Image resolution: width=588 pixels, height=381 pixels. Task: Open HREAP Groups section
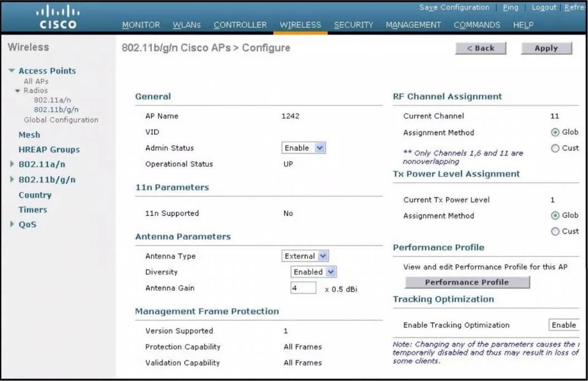(49, 149)
